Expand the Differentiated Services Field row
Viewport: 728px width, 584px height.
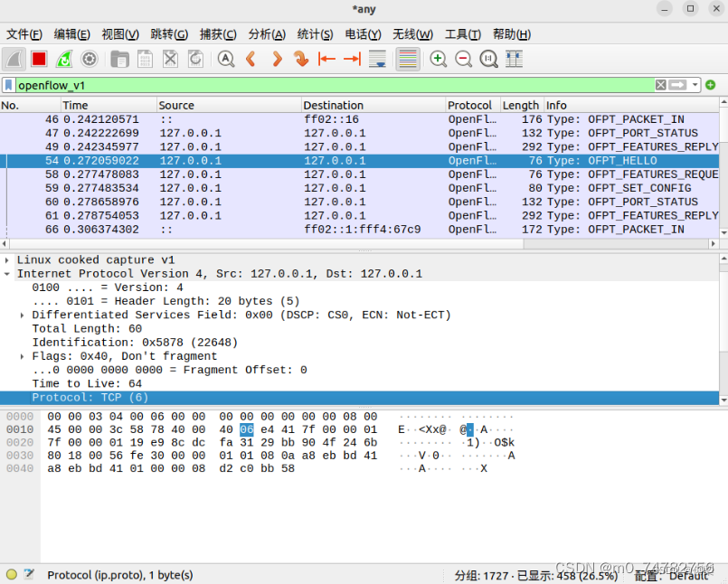20,315
